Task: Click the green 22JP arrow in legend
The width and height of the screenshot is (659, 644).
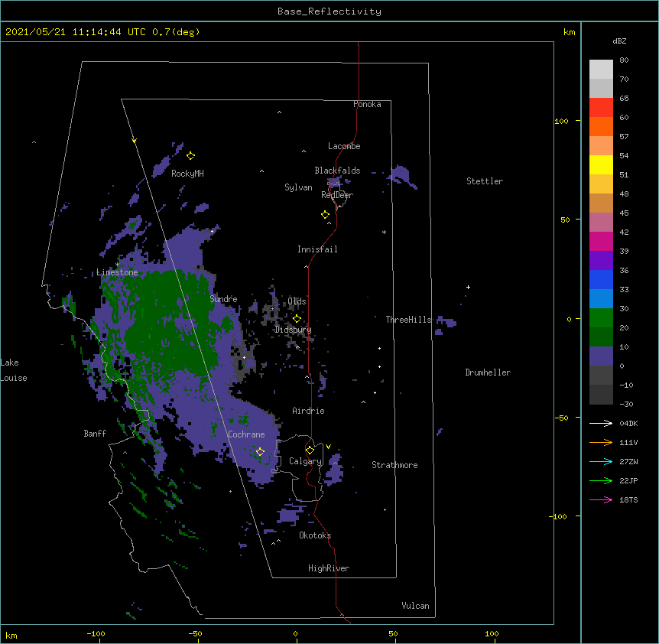Action: (x=601, y=480)
